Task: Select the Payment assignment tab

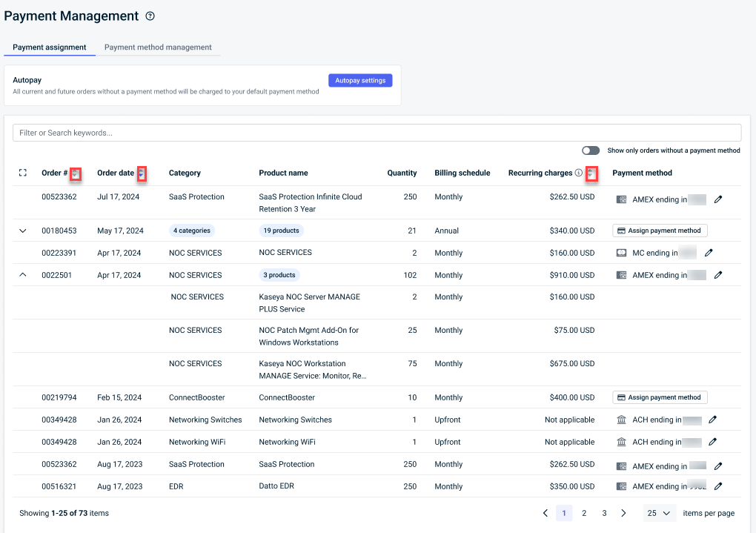Action: point(50,47)
